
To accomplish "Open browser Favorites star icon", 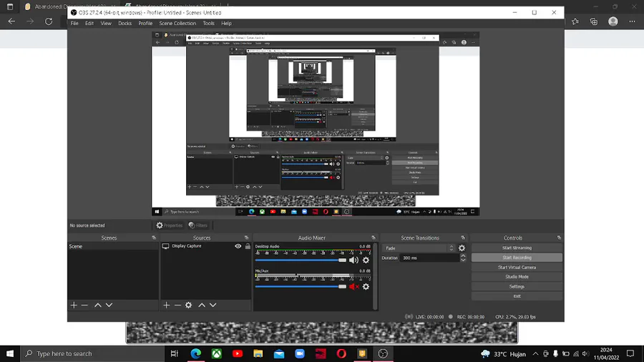I will tap(575, 21).
